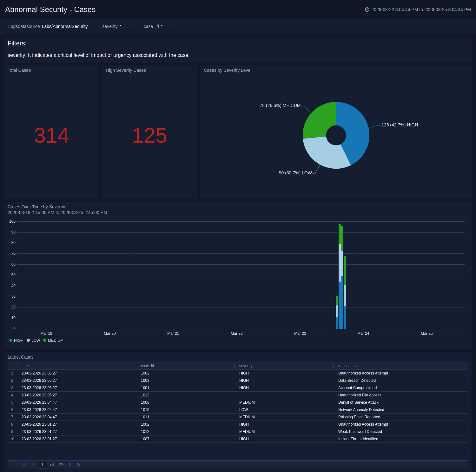Open the severity filter field
Screen dimensions: 476x472
[x=127, y=27]
